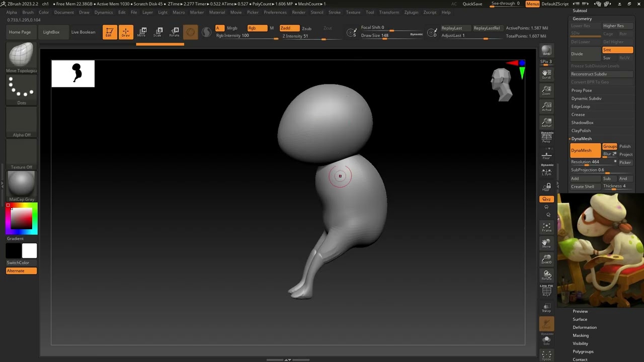Collapse the Geometry subpalette
Viewport: 644px width, 362px height.
pos(582,19)
